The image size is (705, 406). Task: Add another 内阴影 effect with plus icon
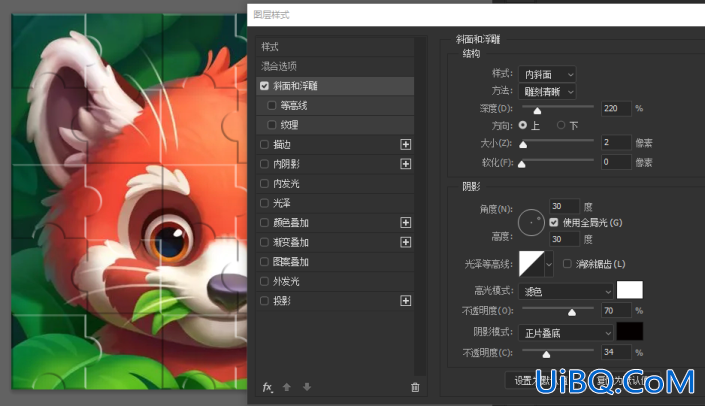pyautogui.click(x=406, y=164)
